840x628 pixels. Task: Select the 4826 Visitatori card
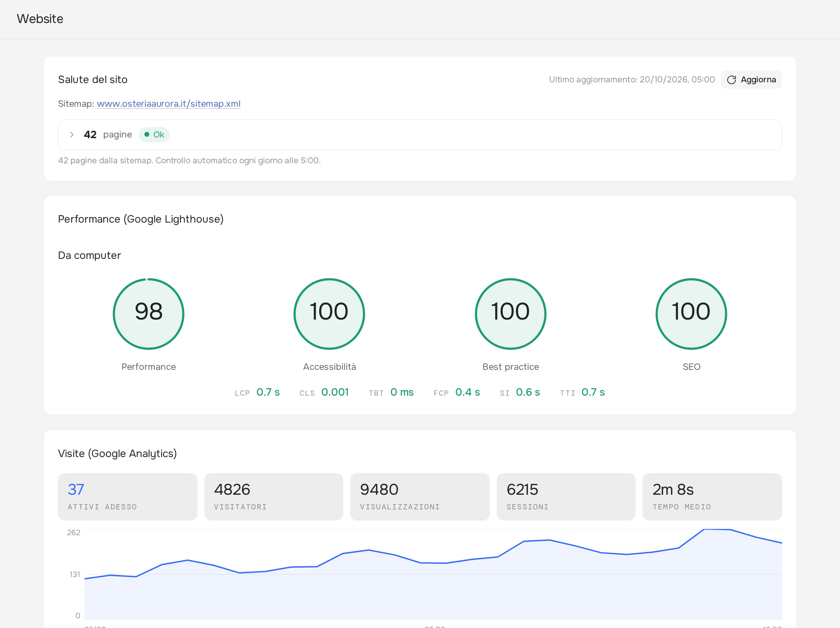(x=274, y=496)
